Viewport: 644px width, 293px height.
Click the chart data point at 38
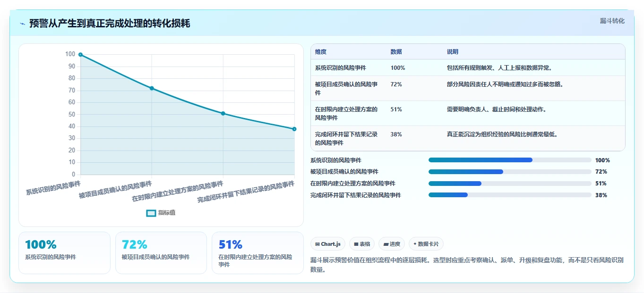(294, 129)
